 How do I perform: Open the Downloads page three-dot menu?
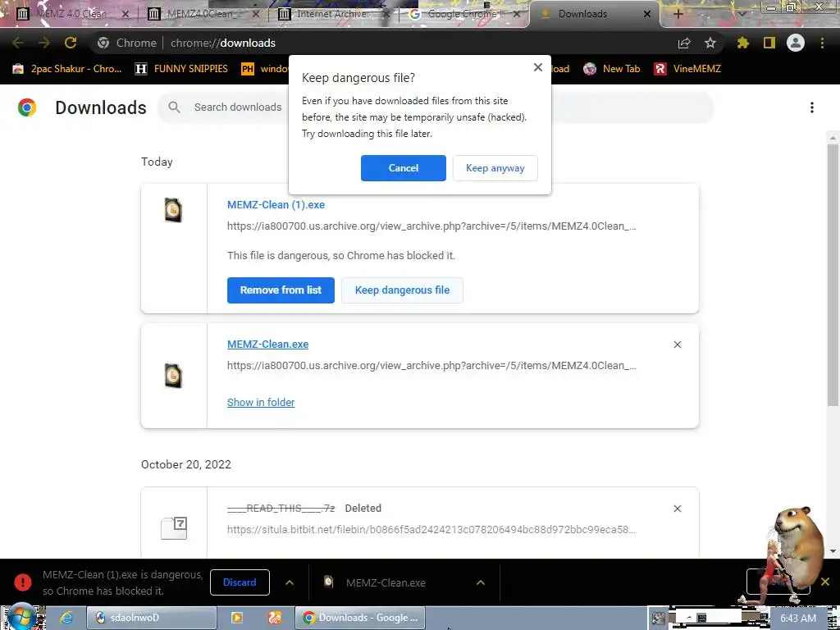point(811,107)
